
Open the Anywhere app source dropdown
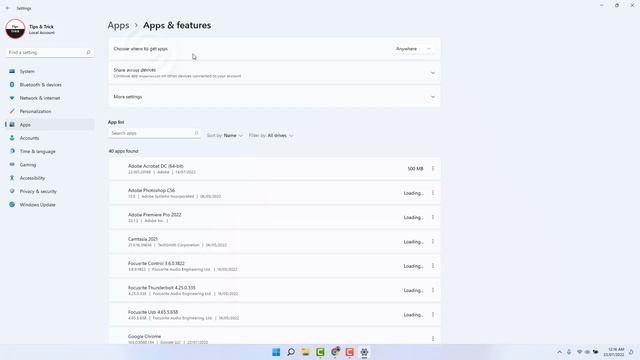pyautogui.click(x=413, y=49)
